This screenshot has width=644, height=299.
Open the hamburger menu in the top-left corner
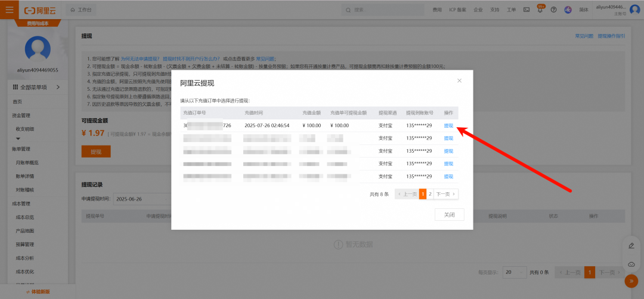tap(9, 9)
